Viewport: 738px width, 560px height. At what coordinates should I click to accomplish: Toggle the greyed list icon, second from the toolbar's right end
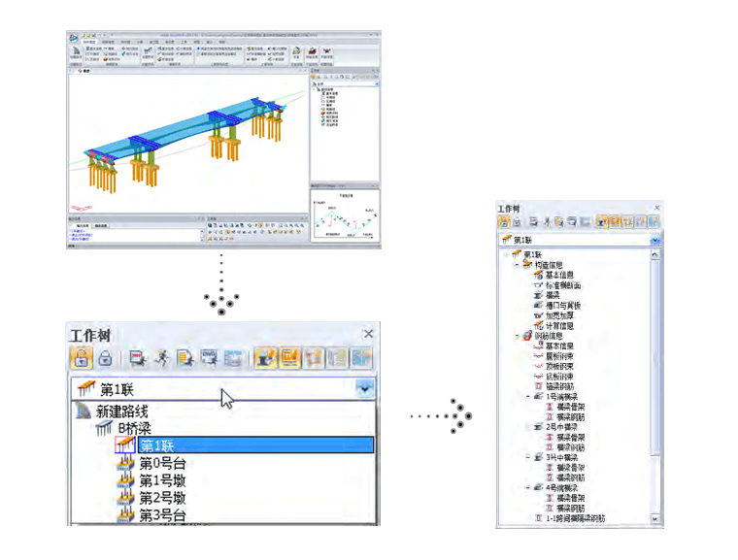[337, 358]
